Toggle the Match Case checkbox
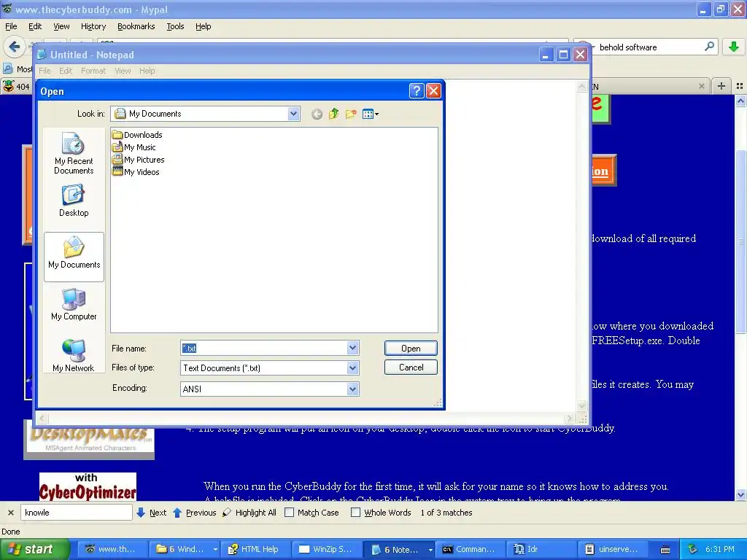Image resolution: width=747 pixels, height=560 pixels. coord(289,513)
